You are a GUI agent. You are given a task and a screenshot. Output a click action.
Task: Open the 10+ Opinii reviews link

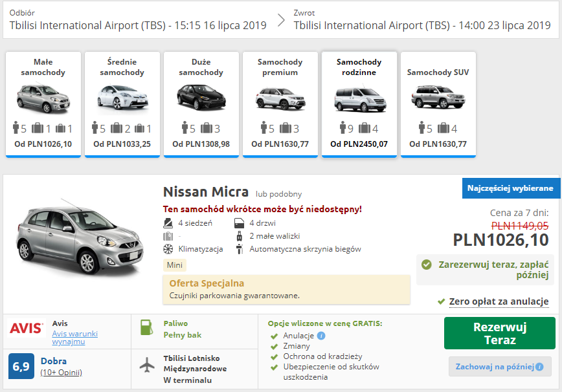pos(62,373)
